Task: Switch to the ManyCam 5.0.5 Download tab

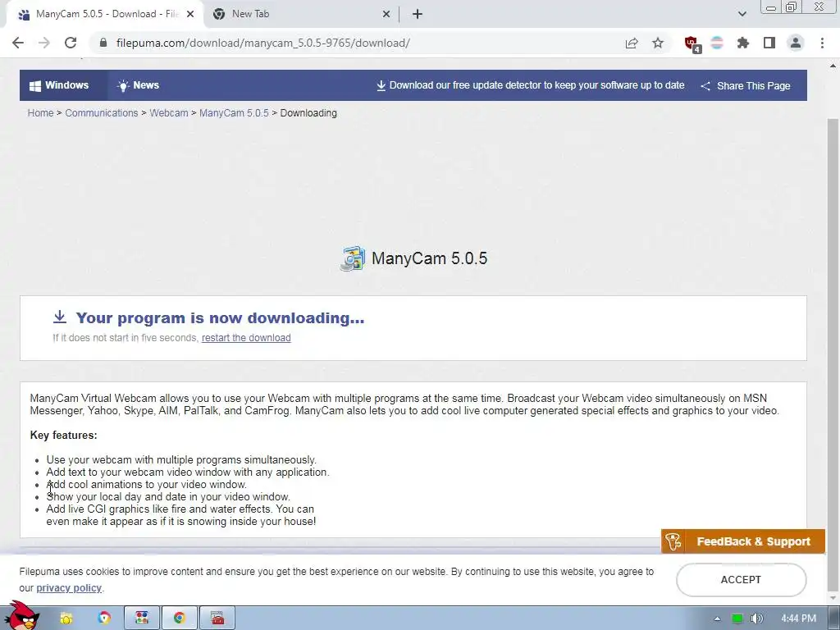Action: point(104,15)
